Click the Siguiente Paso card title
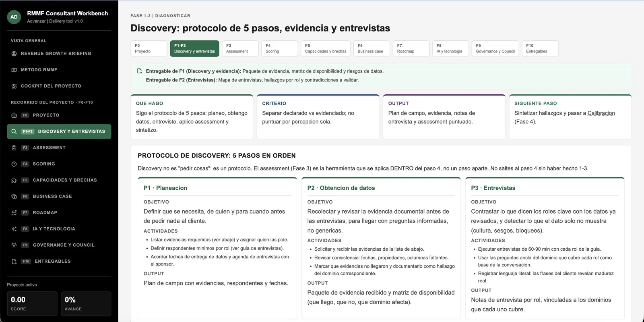The height and width of the screenshot is (322, 644). 536,104
